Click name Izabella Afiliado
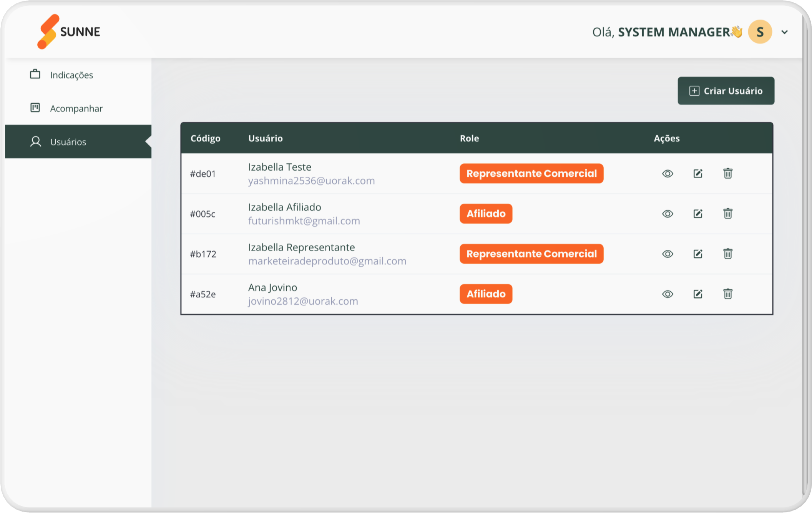 pos(285,207)
